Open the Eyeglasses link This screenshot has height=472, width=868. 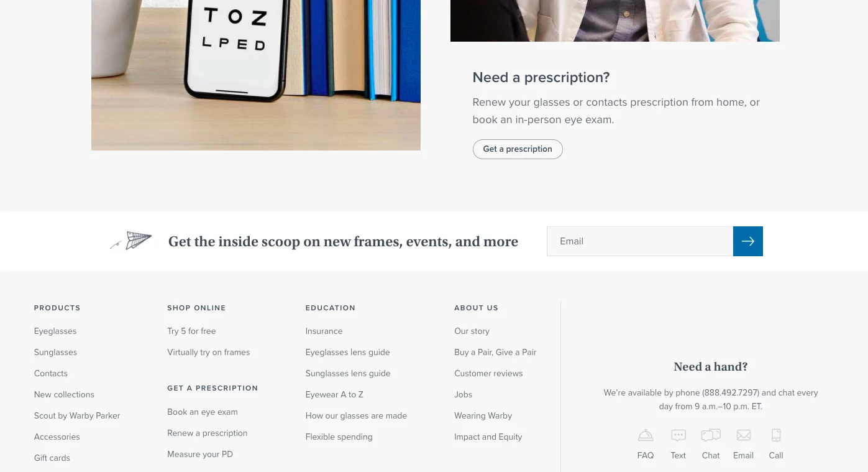55,331
